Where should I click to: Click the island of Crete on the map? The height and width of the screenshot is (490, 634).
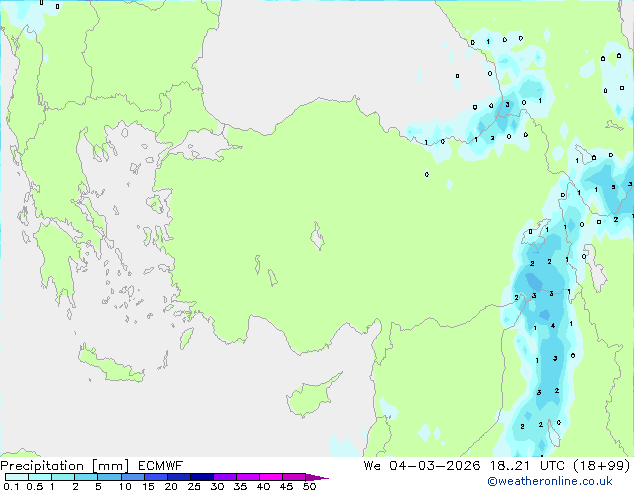click(x=110, y=365)
